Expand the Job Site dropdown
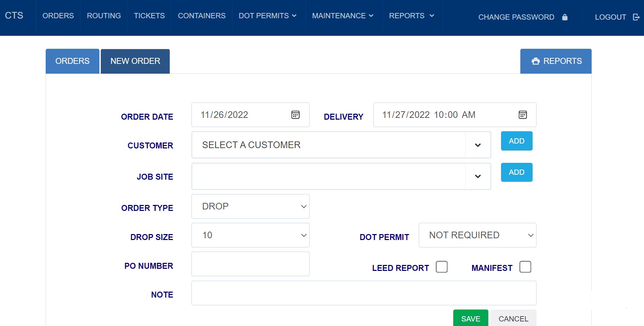 click(340, 176)
